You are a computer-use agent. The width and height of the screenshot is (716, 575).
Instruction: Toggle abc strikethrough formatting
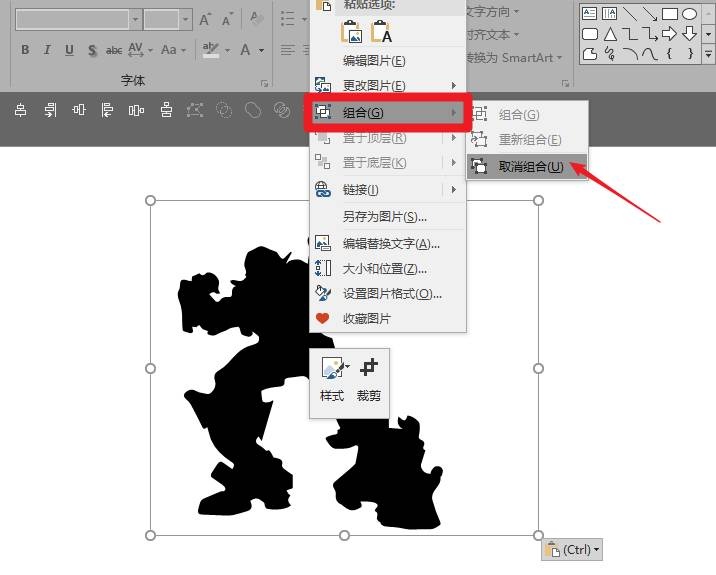[114, 49]
